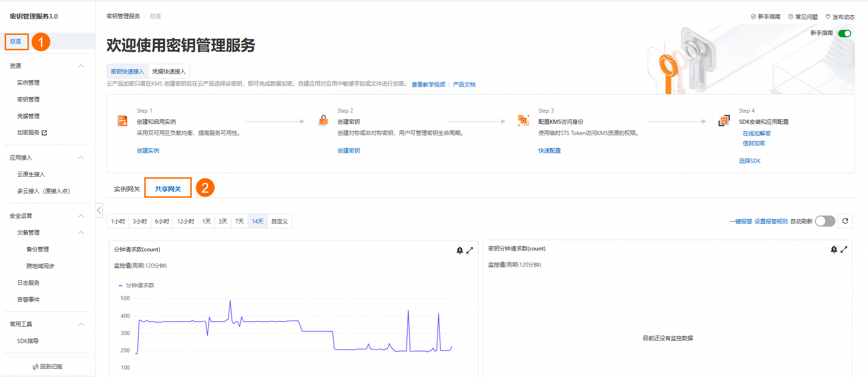
Task: Click the 新手指南 compass icon in header
Action: point(754,17)
